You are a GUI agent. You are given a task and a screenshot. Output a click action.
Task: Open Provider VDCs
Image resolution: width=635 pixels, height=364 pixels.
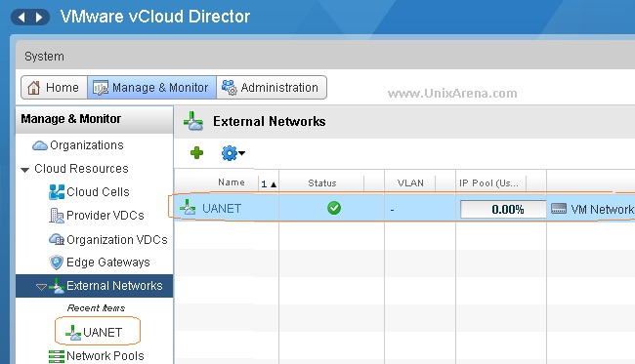106,215
